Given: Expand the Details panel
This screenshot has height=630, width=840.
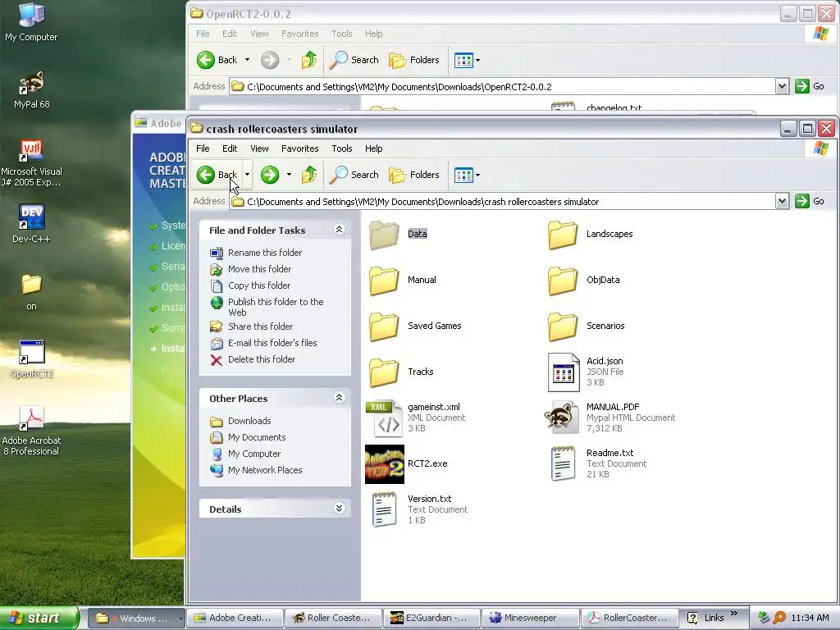Looking at the screenshot, I should (339, 509).
